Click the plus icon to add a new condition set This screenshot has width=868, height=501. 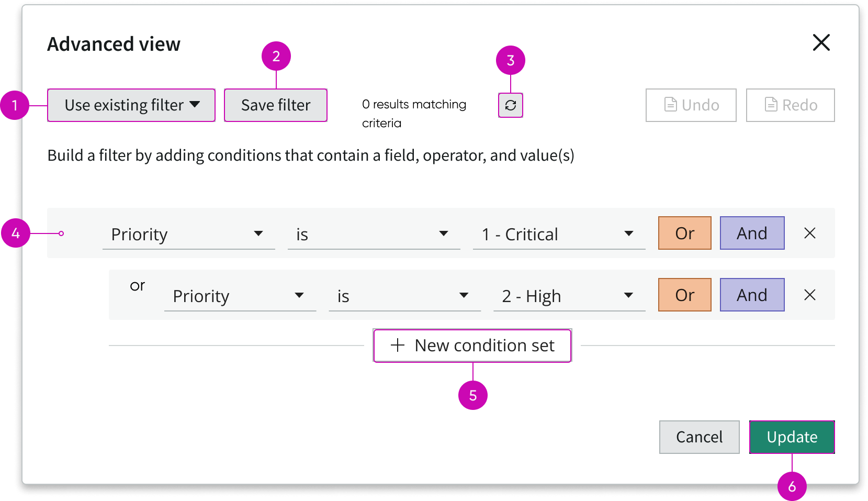(397, 346)
